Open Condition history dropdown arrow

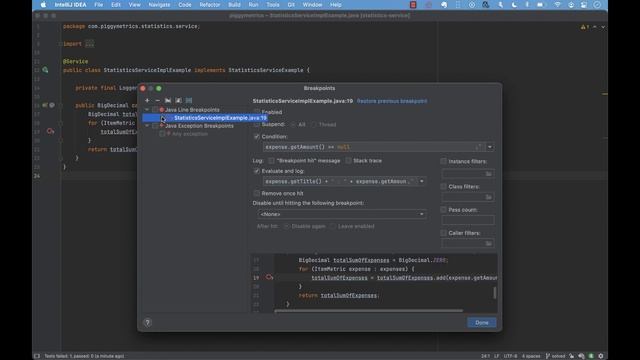[x=490, y=147]
